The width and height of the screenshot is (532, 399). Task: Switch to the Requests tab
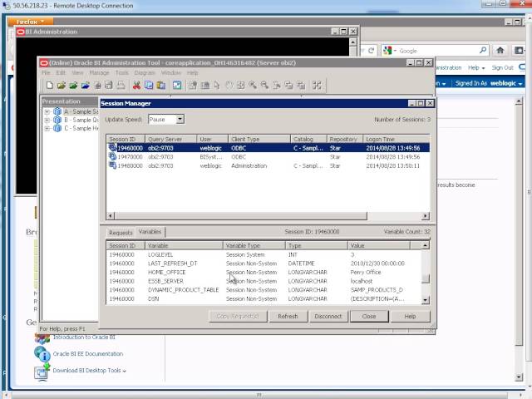click(121, 233)
